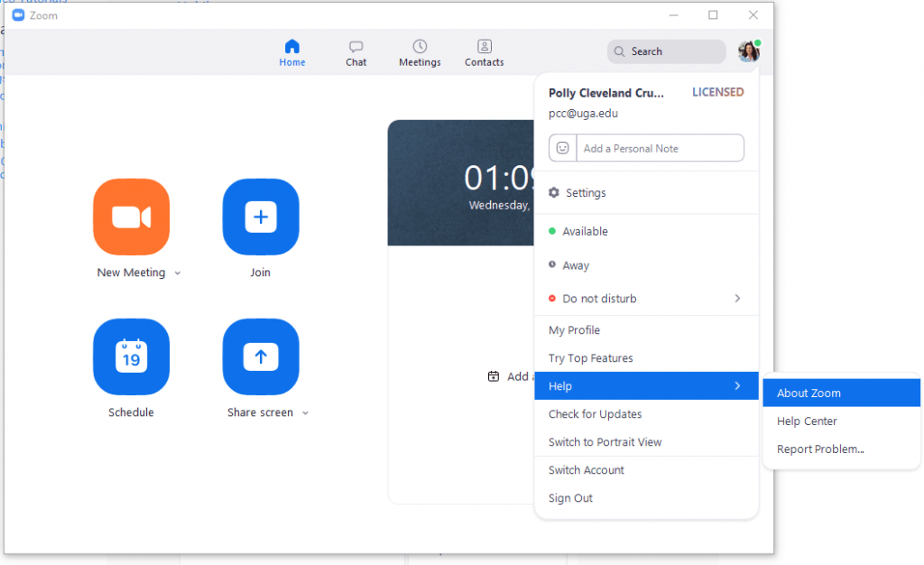Click the Join meeting icon

[x=261, y=217]
